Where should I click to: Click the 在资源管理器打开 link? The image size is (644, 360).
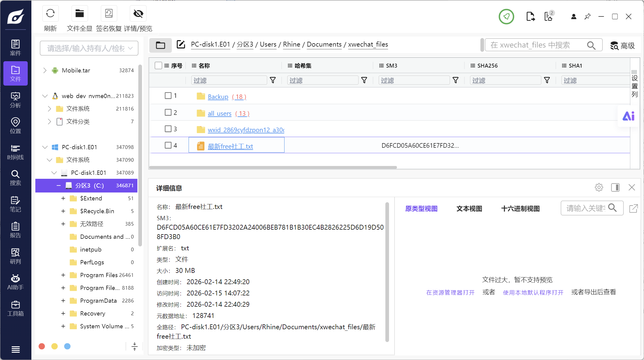[x=450, y=292]
